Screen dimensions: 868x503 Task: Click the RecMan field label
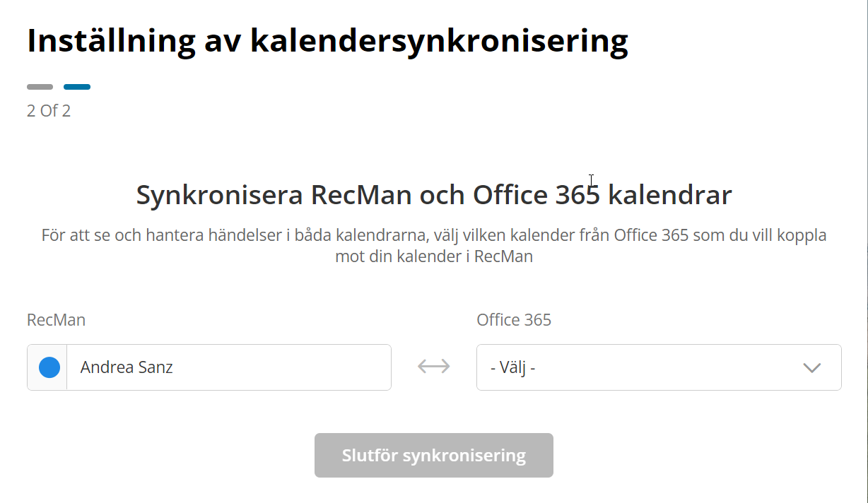tap(56, 320)
